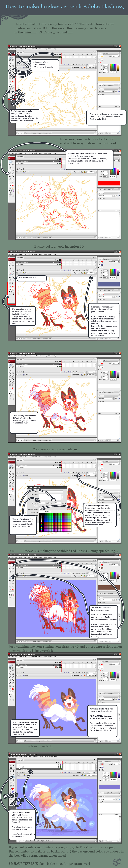Select Paint Bucket tool in the third Flash window
The width and height of the screenshot is (128, 868).
[x=13, y=278]
